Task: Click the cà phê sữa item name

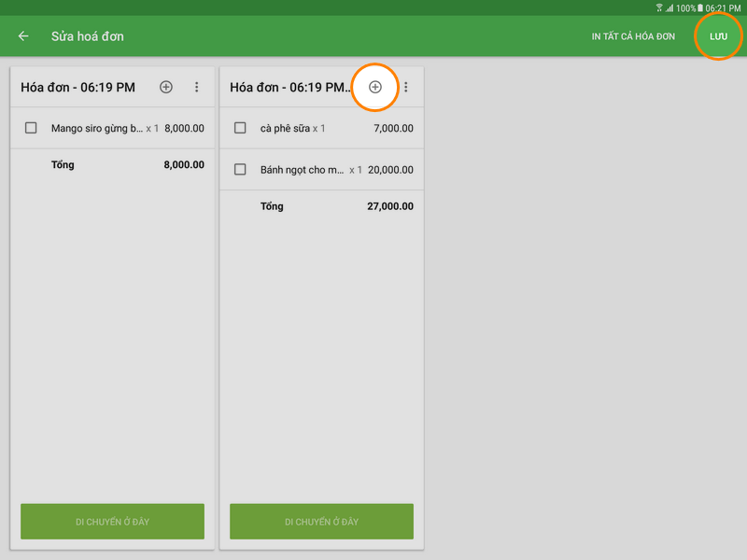Action: [285, 129]
